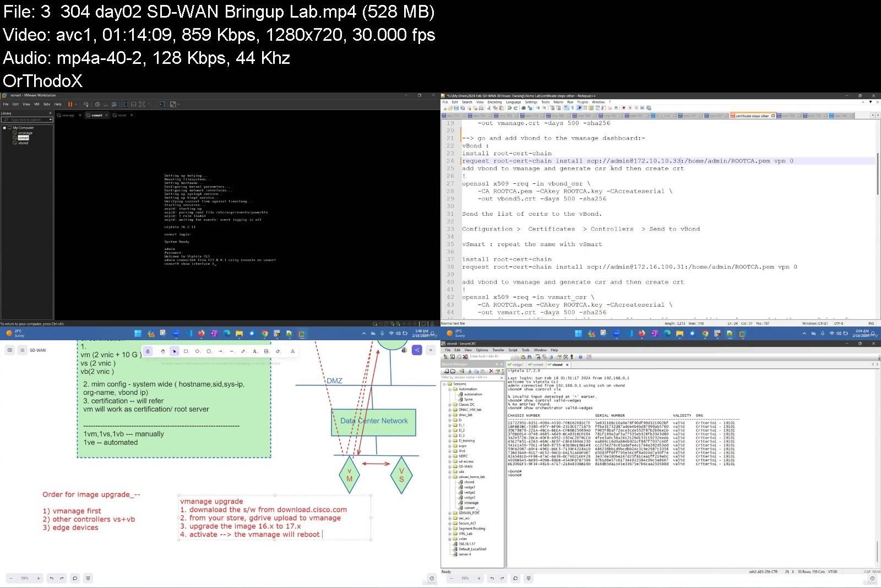881x588 pixels.
Task: Expand SD-WAN folder in SecureCRT sessions
Action: pyautogui.click(x=450, y=466)
